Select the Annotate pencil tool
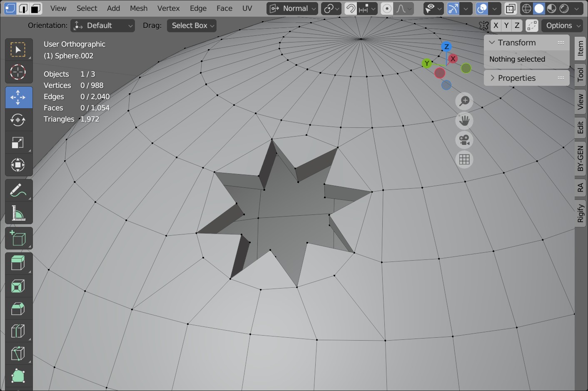Viewport: 588px width, 391px height. [18, 191]
